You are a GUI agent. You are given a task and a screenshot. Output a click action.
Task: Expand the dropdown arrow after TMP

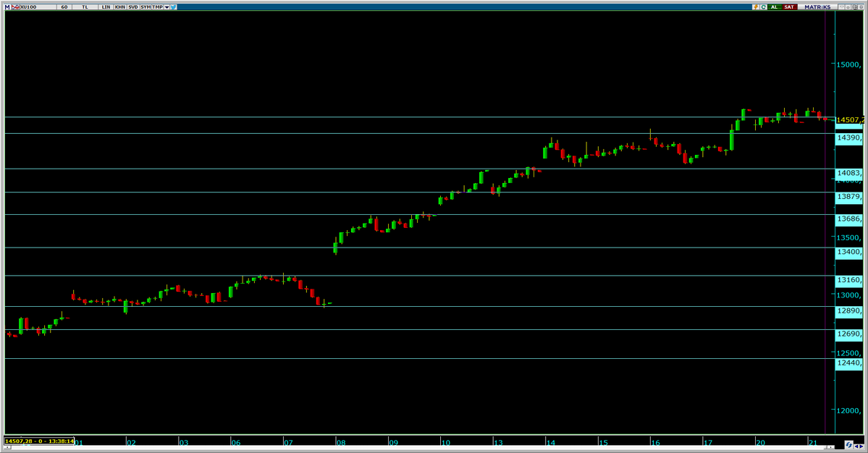pos(167,7)
